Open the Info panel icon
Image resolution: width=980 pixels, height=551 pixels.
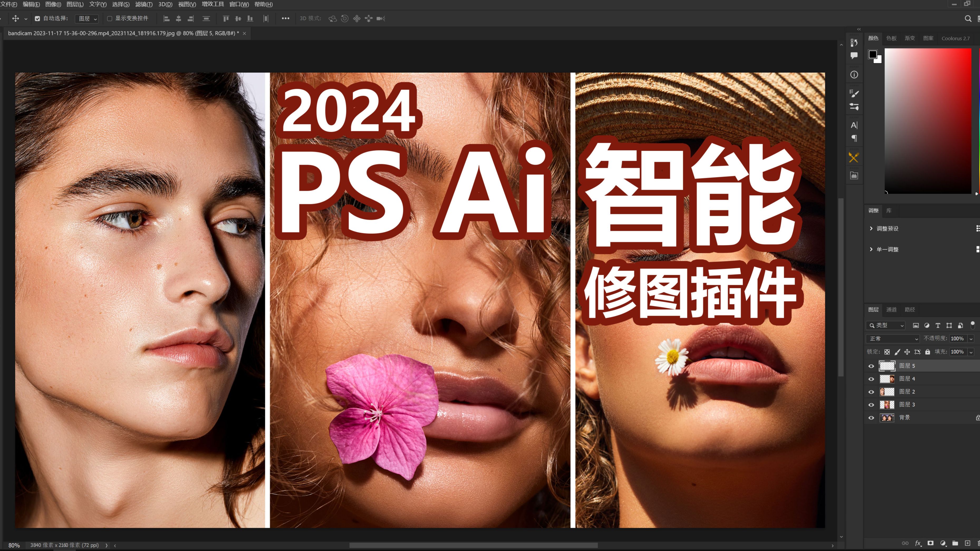pyautogui.click(x=854, y=75)
